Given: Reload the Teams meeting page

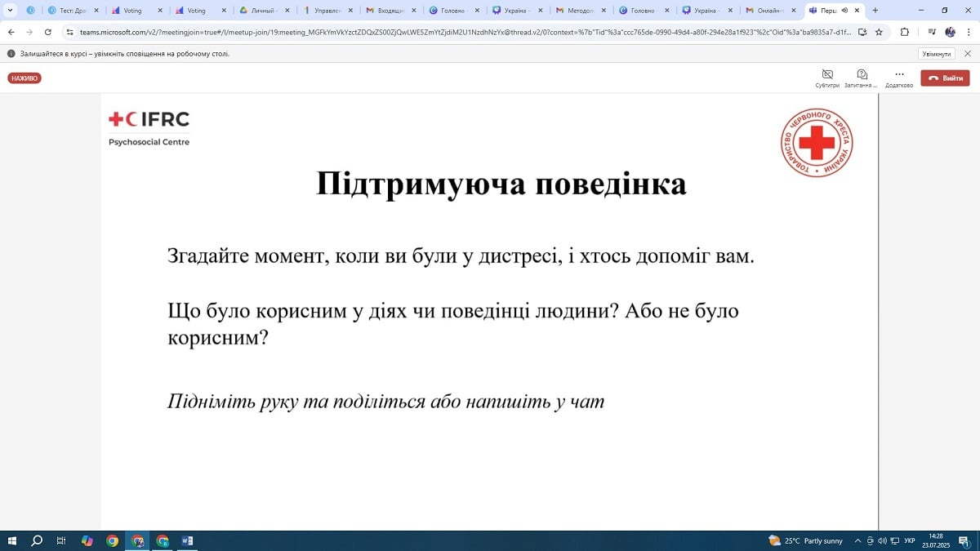Looking at the screenshot, I should [48, 32].
